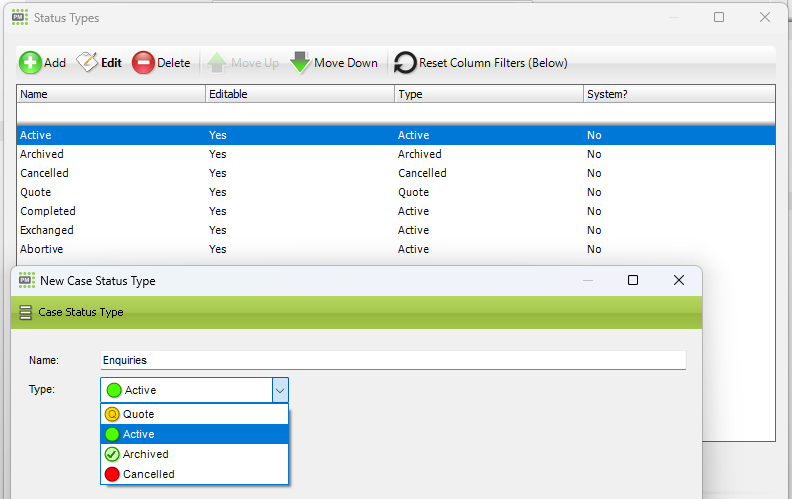
Task: Click the Case Status Type header icon
Action: [x=25, y=313]
